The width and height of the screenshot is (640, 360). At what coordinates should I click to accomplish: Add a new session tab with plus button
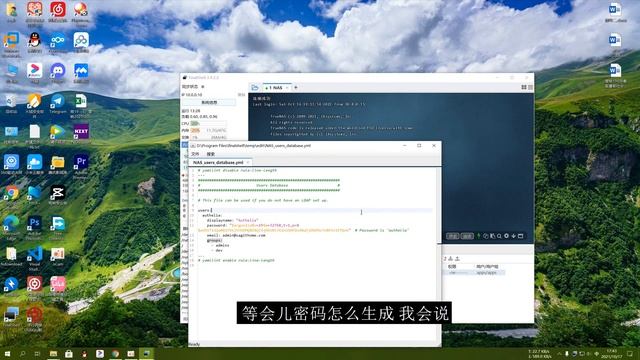pyautogui.click(x=296, y=87)
